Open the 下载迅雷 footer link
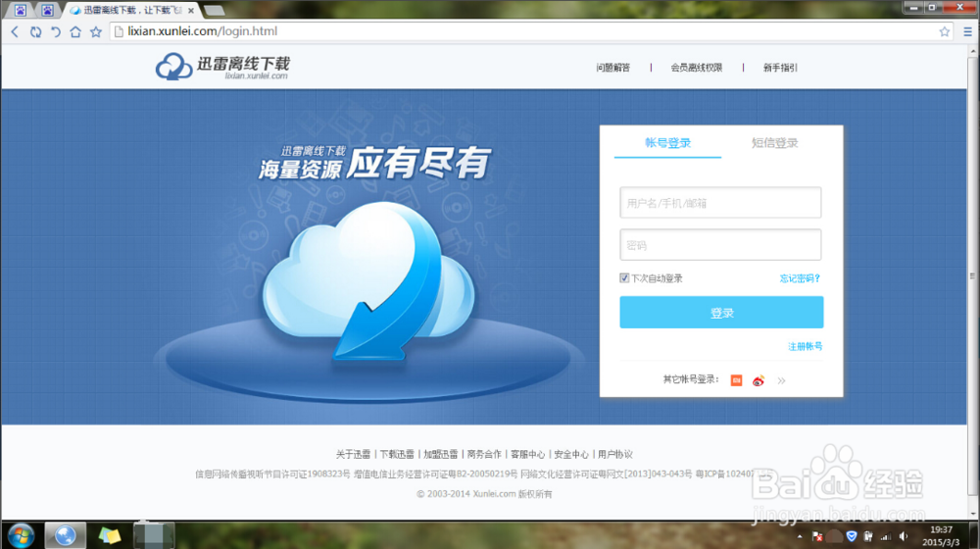 pyautogui.click(x=397, y=454)
